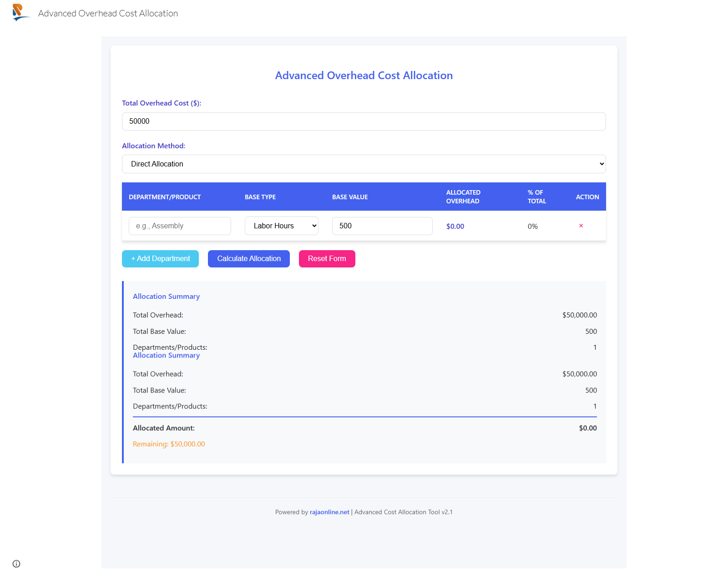Remove department row with red X
Screen dimensions: 728x579
(581, 226)
